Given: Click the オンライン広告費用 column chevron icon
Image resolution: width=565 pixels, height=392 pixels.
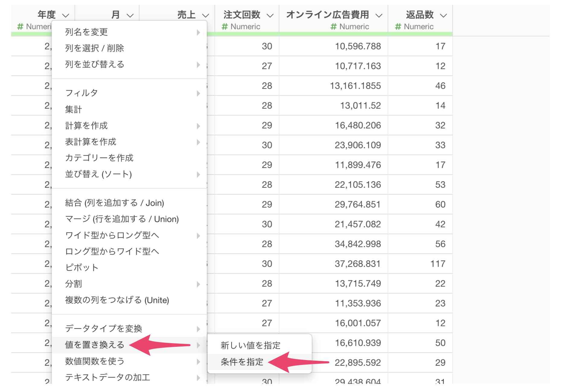Looking at the screenshot, I should coord(379,15).
